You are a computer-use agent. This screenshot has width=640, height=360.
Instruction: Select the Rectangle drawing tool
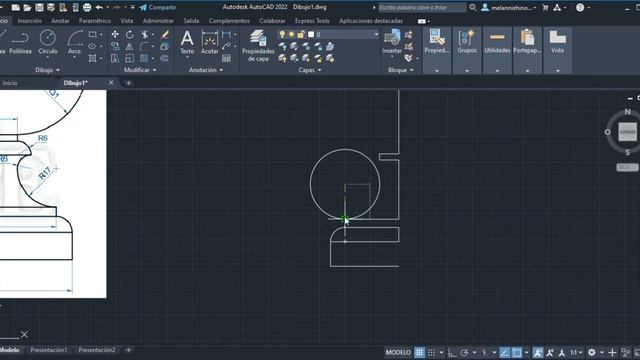point(93,35)
